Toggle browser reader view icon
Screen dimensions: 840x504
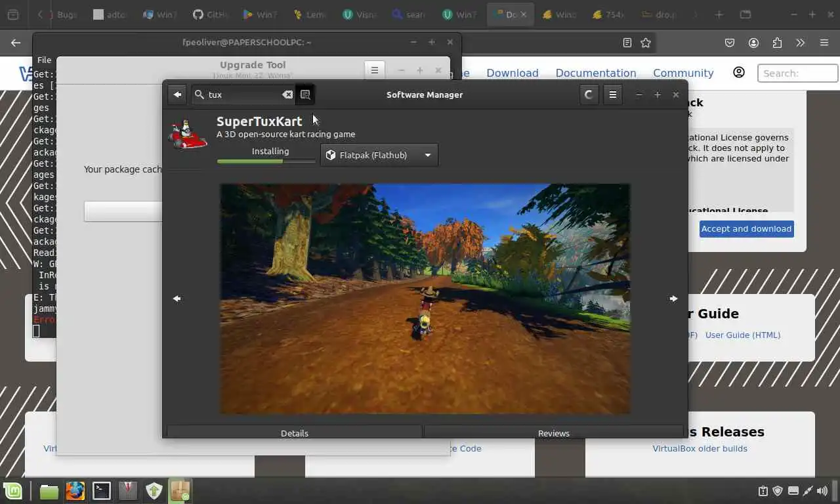point(627,43)
